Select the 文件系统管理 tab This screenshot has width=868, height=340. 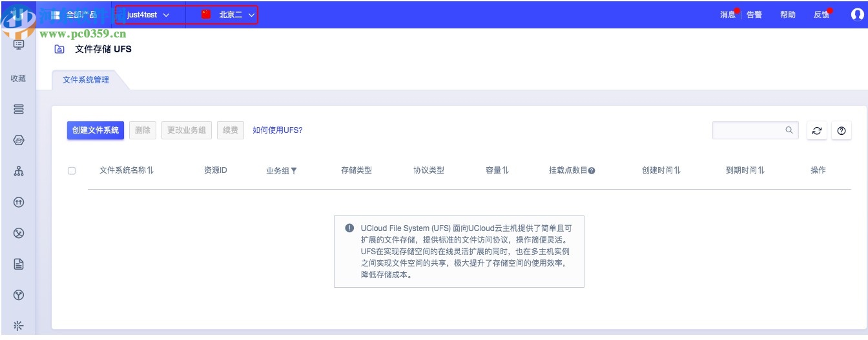[86, 80]
